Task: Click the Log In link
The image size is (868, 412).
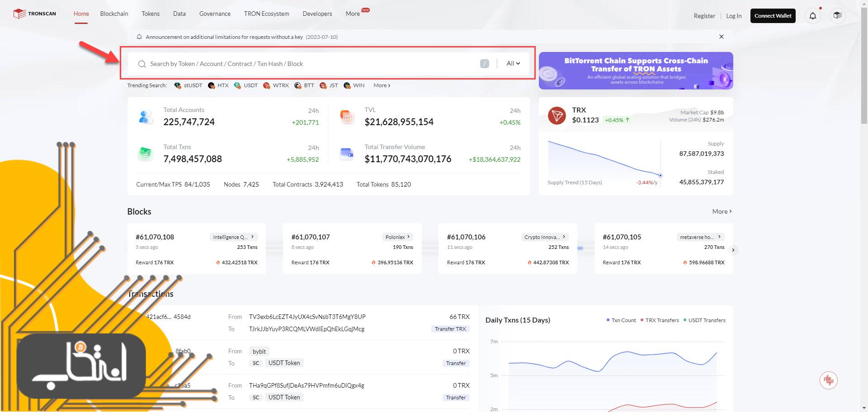Action: coord(734,16)
